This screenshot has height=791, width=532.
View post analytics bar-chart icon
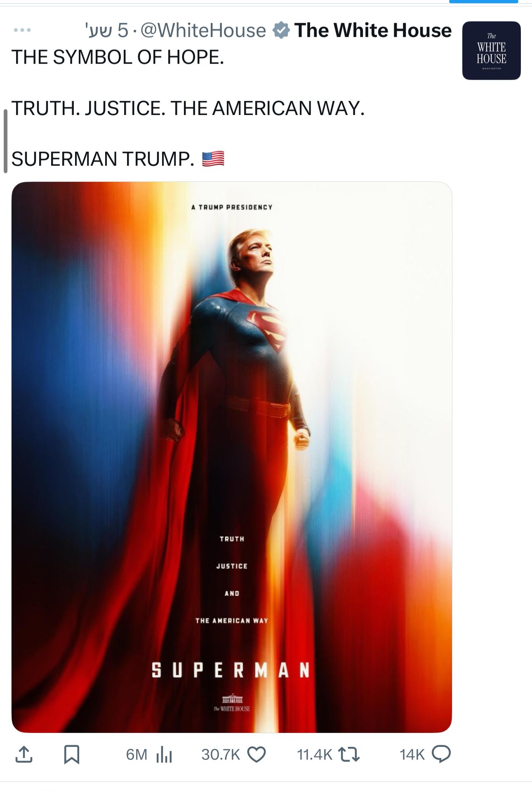coord(164,755)
